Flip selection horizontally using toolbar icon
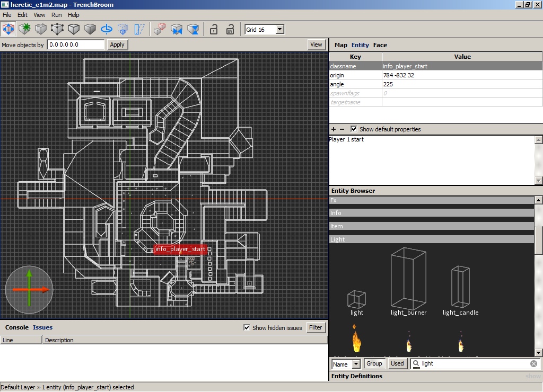The height and width of the screenshot is (392, 543). [x=177, y=29]
